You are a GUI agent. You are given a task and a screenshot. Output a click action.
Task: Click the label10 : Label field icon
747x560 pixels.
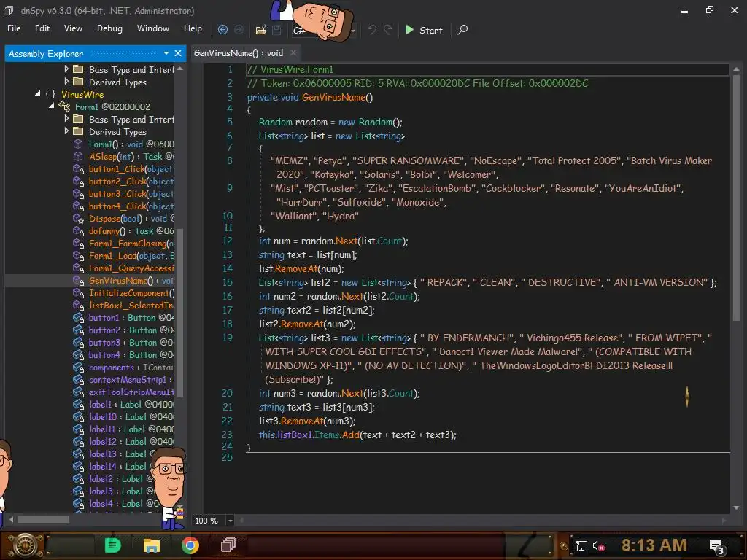(x=78, y=416)
